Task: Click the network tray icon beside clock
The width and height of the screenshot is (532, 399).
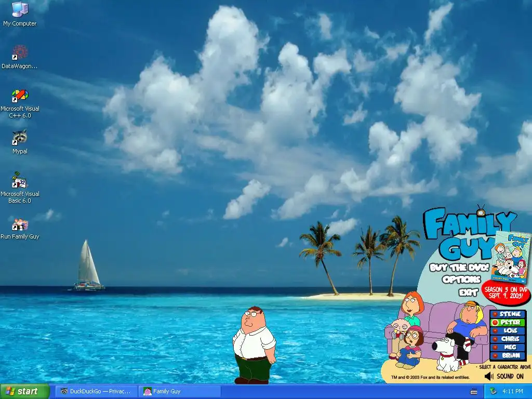Action: 493,392
